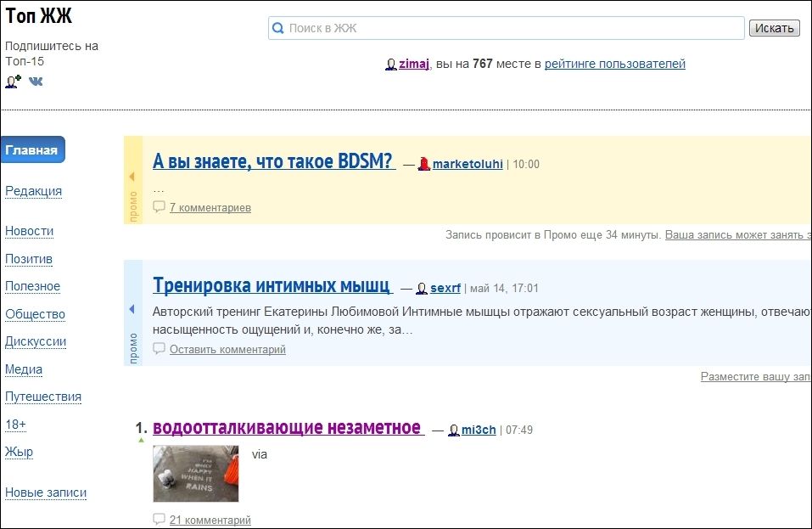Open the рейтинге пользователей link
Screen dimensions: 812x529
click(x=614, y=64)
